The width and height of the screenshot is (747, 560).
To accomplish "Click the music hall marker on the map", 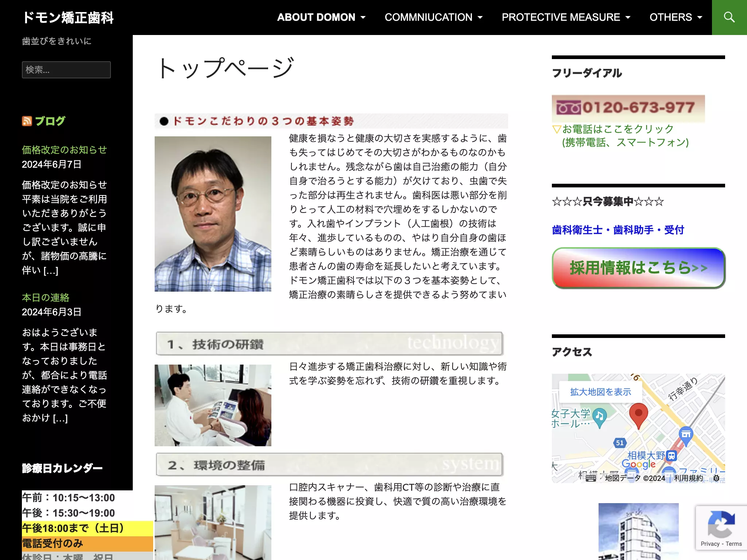I will (x=600, y=418).
